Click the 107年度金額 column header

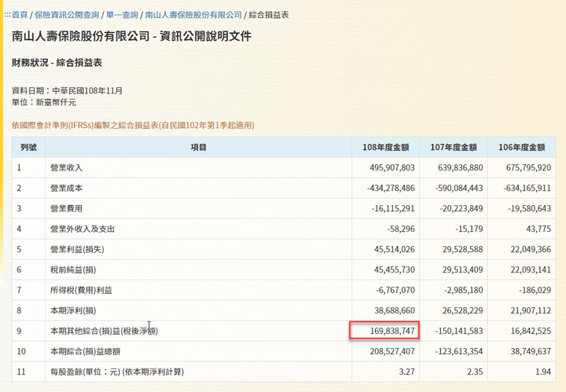[x=454, y=147]
